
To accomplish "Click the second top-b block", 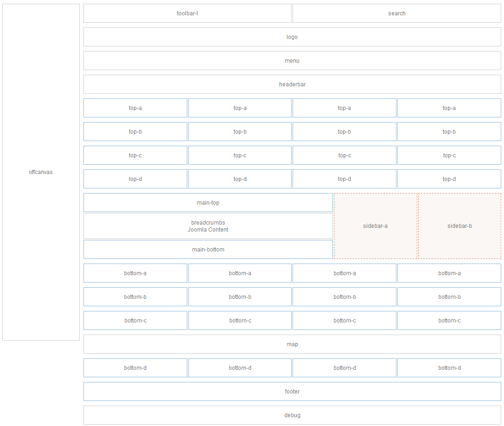I will pyautogui.click(x=240, y=131).
